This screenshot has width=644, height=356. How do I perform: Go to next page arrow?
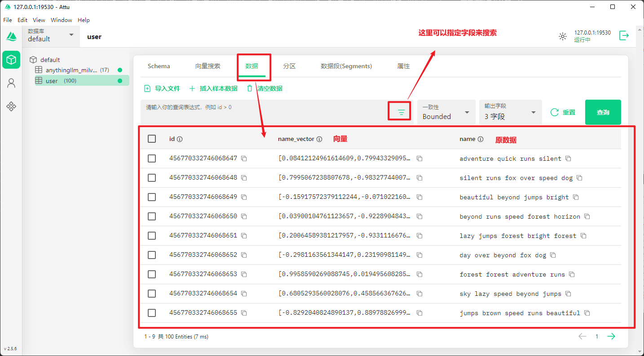click(611, 336)
